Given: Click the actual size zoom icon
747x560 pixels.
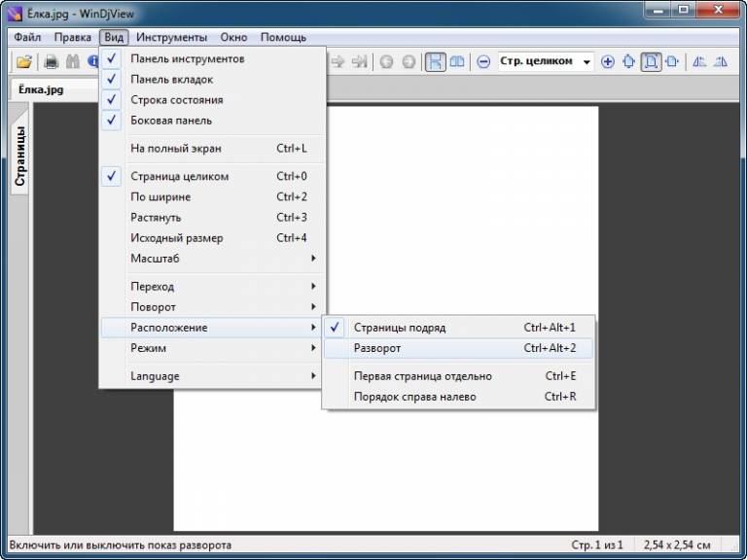Looking at the screenshot, I should (x=629, y=62).
